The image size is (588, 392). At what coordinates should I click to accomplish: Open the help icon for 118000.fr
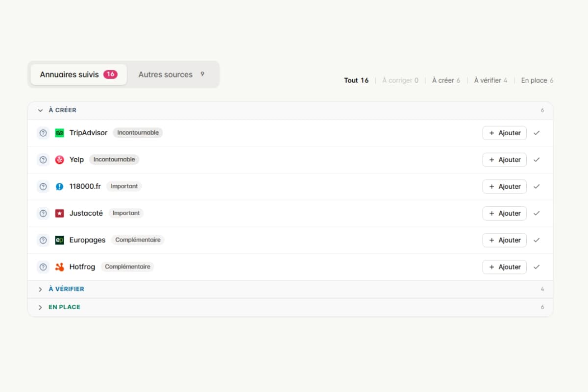tap(43, 187)
